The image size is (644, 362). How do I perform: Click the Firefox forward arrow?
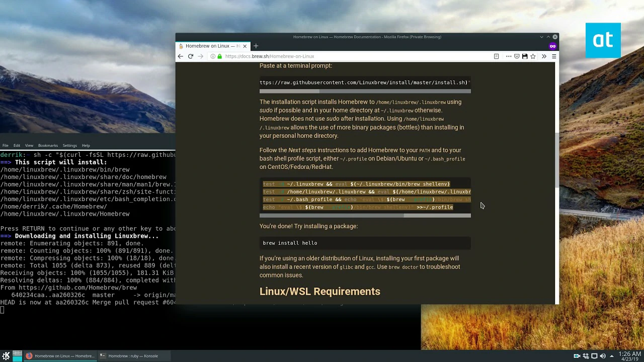point(200,56)
